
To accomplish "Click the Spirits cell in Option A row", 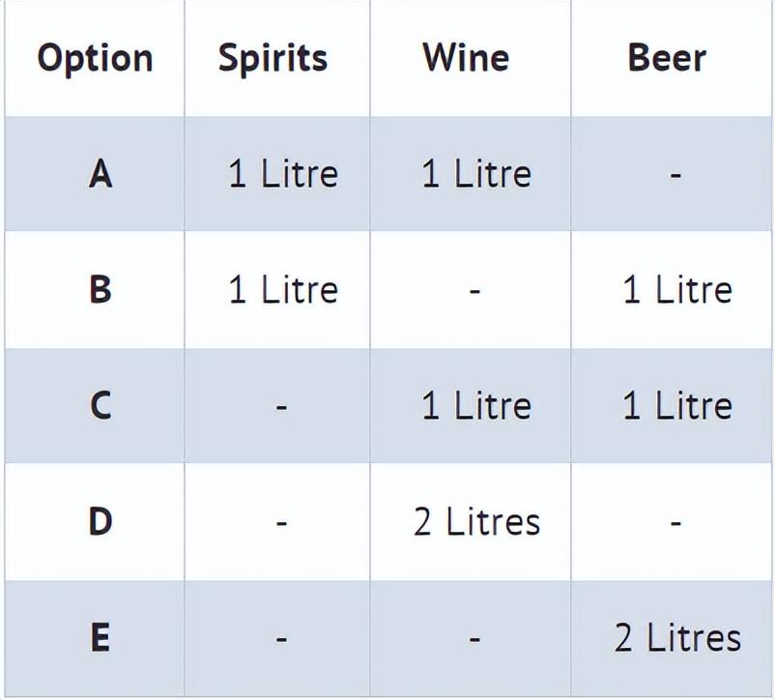I will pyautogui.click(x=283, y=174).
